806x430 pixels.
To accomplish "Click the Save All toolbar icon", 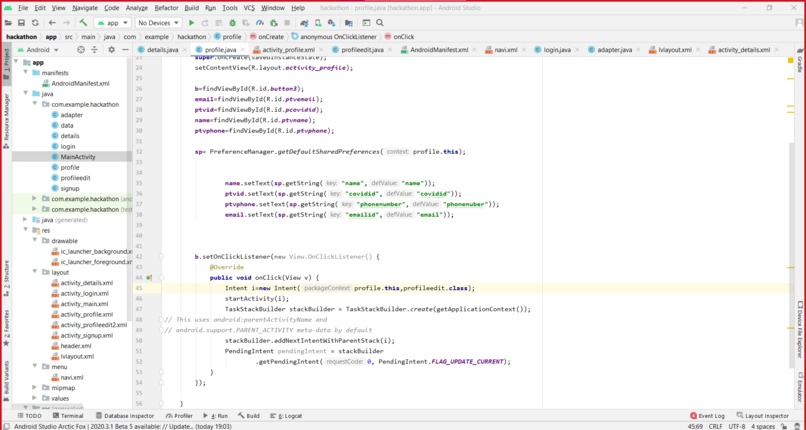I will tap(22, 23).
